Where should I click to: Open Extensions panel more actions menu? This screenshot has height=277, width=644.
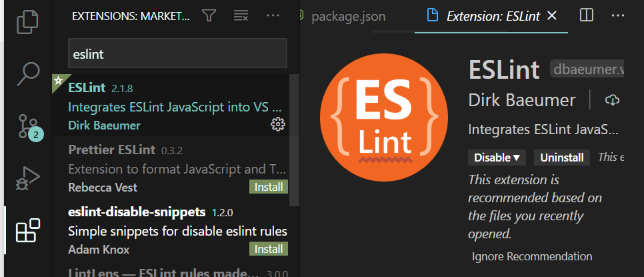coord(273,16)
